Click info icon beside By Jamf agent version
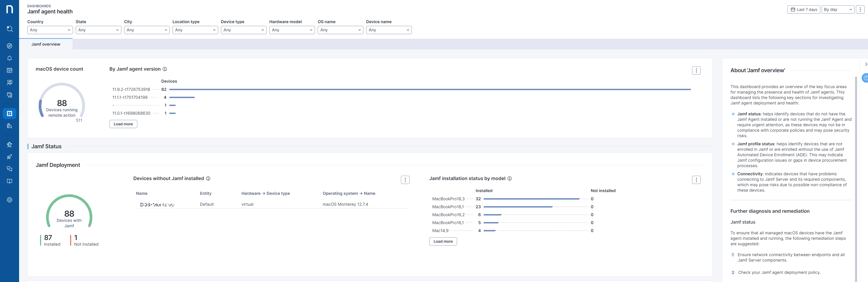Viewport: 868px width, 282px height. click(x=165, y=69)
